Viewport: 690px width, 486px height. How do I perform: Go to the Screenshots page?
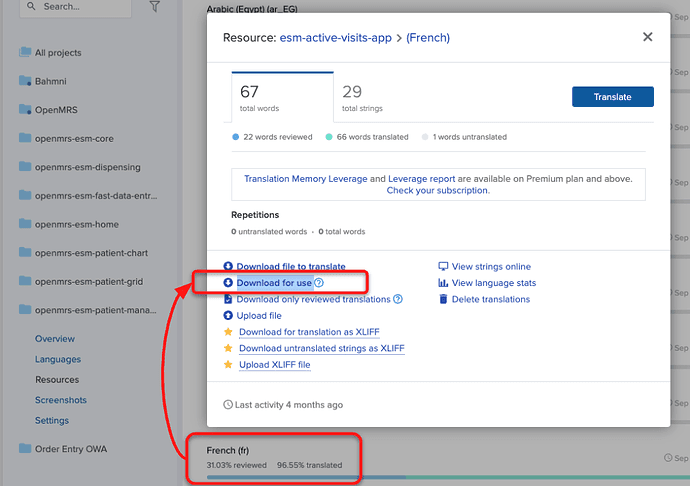coord(61,400)
